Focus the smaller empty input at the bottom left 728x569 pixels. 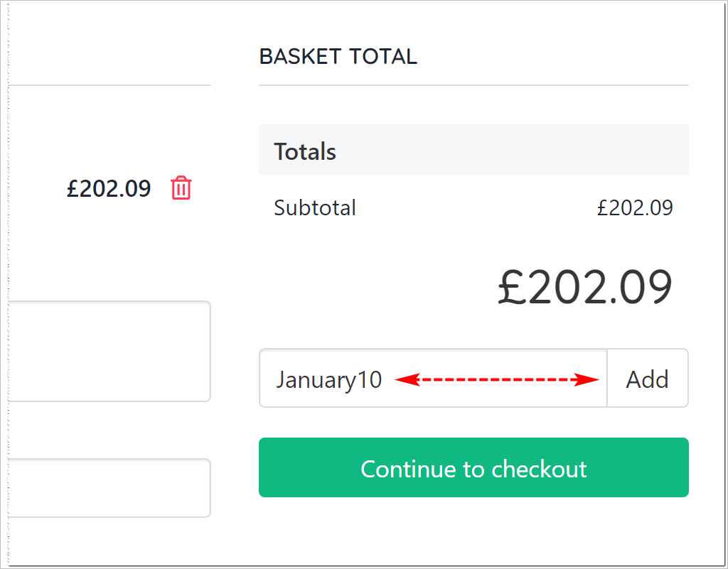[109, 488]
